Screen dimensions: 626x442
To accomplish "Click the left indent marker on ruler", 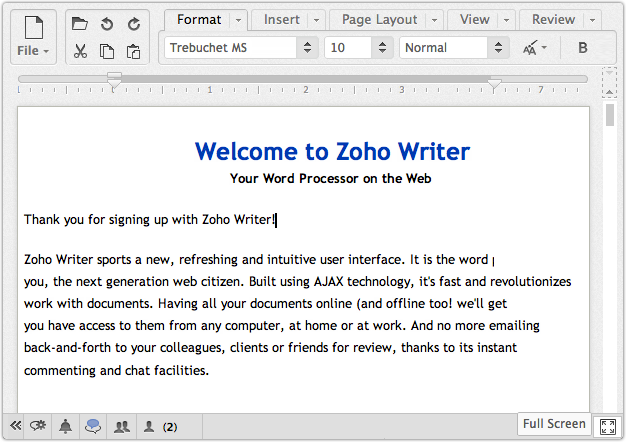I will [x=115, y=80].
